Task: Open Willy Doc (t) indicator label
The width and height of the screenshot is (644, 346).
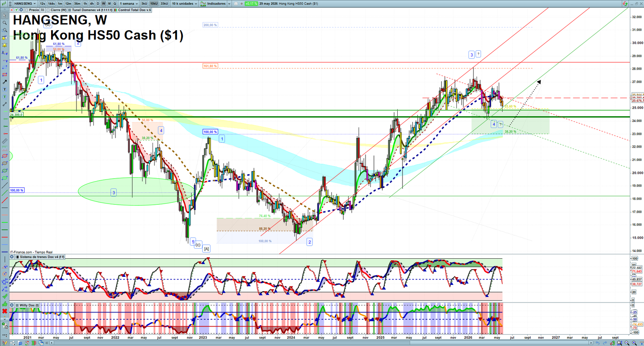Action: pyautogui.click(x=29, y=305)
